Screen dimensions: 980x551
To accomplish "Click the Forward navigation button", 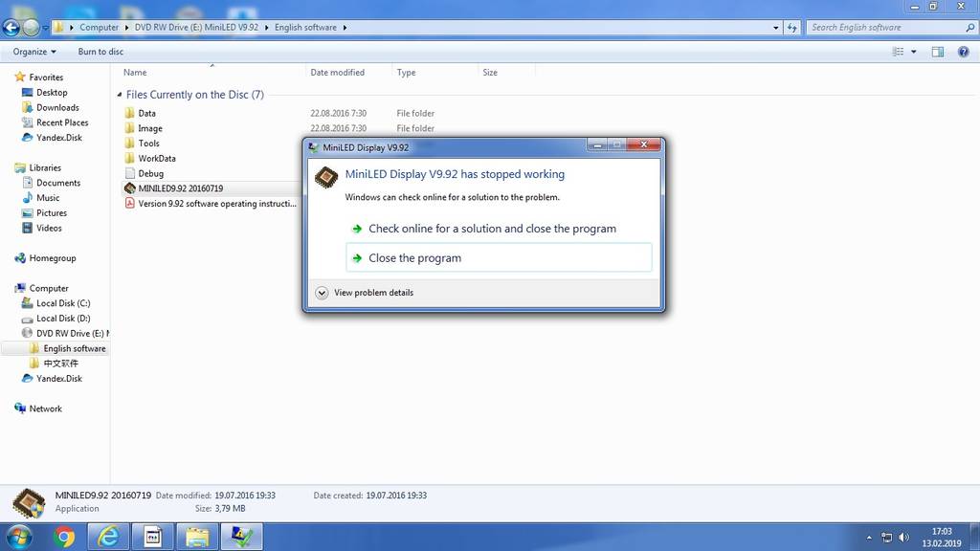I will click(31, 28).
